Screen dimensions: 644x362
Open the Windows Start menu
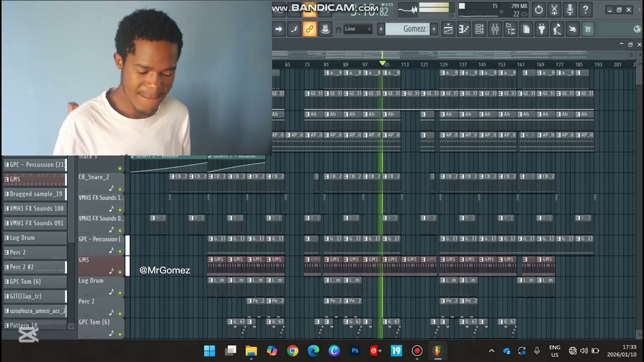[210, 351]
